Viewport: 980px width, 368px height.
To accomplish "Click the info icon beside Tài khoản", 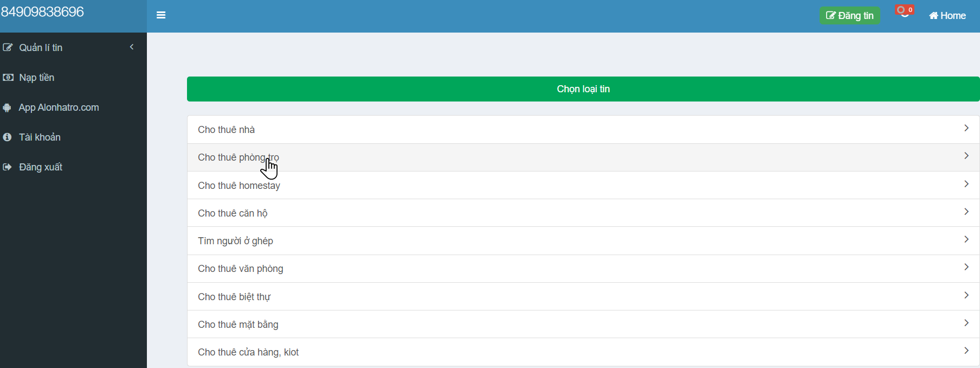I will (x=7, y=137).
